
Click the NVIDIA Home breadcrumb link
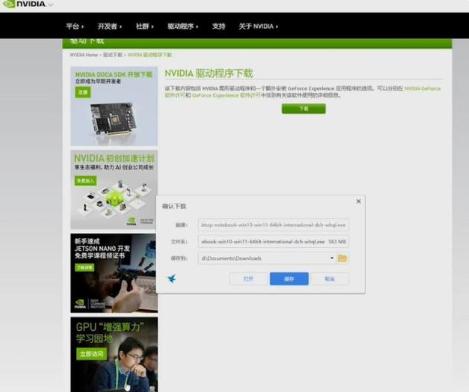coord(84,55)
